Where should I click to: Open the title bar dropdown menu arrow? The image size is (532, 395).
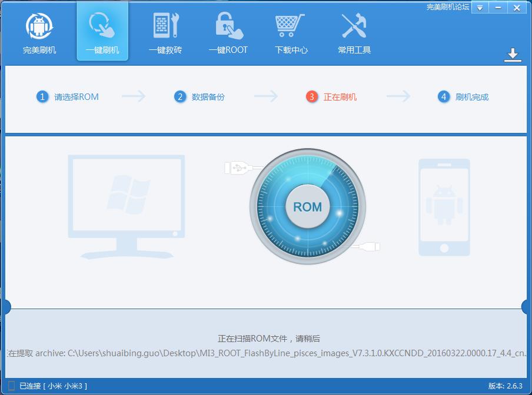(x=480, y=8)
